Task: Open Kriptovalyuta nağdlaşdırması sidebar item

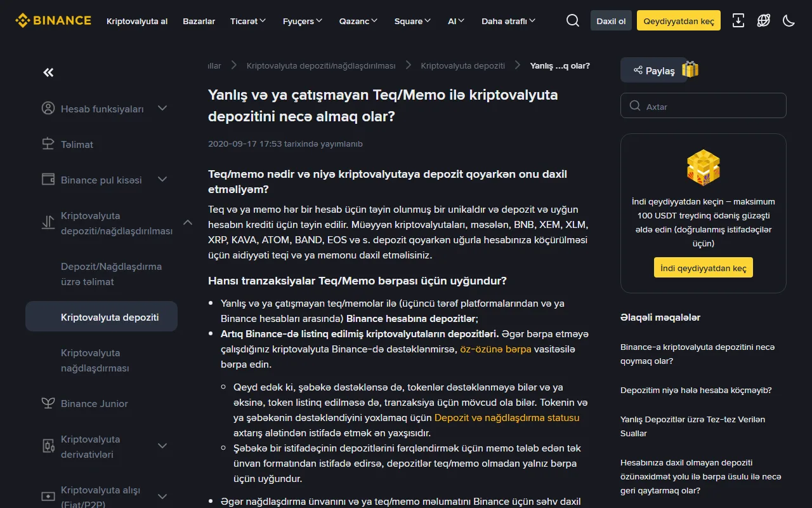Action: [x=95, y=361]
